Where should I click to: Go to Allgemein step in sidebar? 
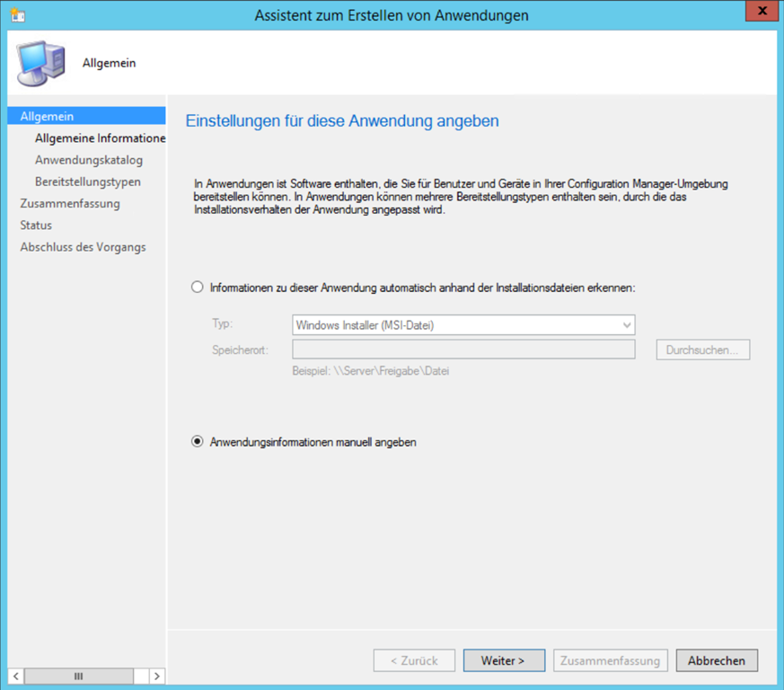coord(47,116)
